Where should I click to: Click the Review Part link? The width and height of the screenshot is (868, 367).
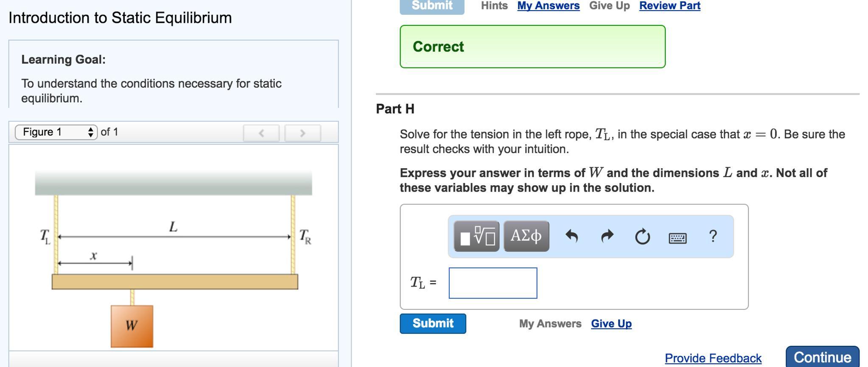click(669, 6)
